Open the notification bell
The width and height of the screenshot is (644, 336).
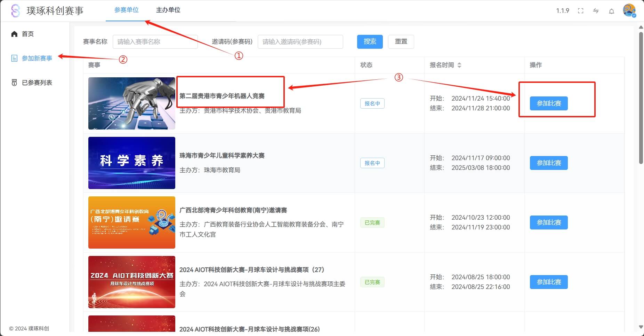tap(612, 11)
